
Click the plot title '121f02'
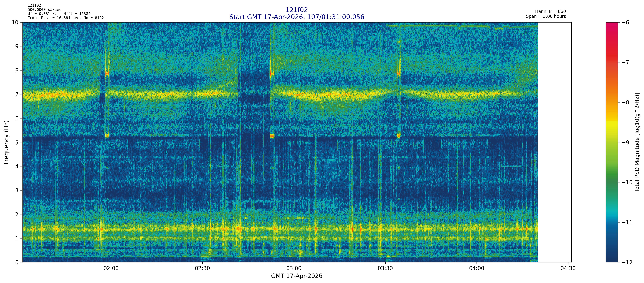[297, 10]
